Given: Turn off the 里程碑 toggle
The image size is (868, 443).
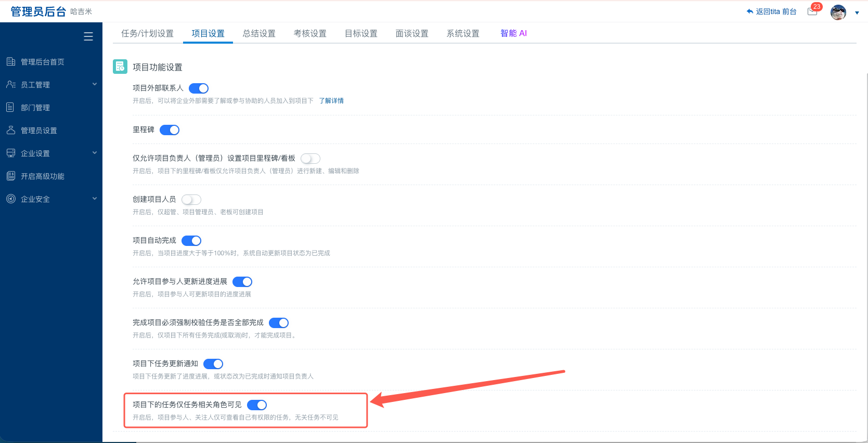Looking at the screenshot, I should 170,130.
